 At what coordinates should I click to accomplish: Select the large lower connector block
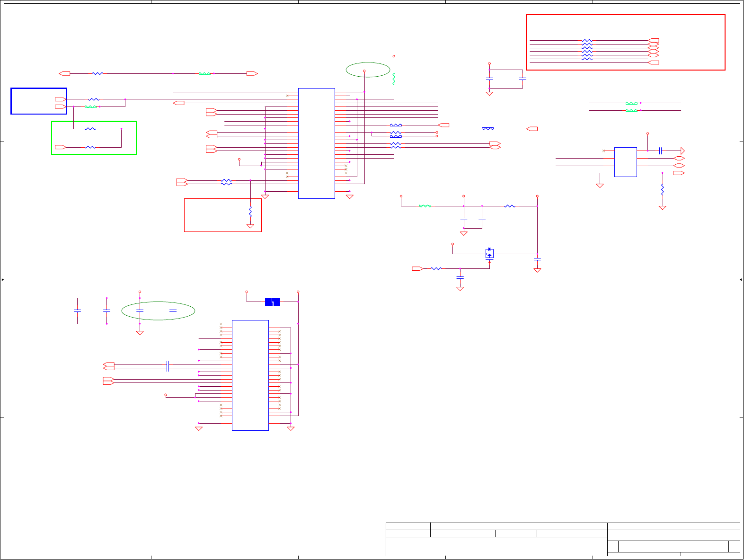(x=250, y=375)
